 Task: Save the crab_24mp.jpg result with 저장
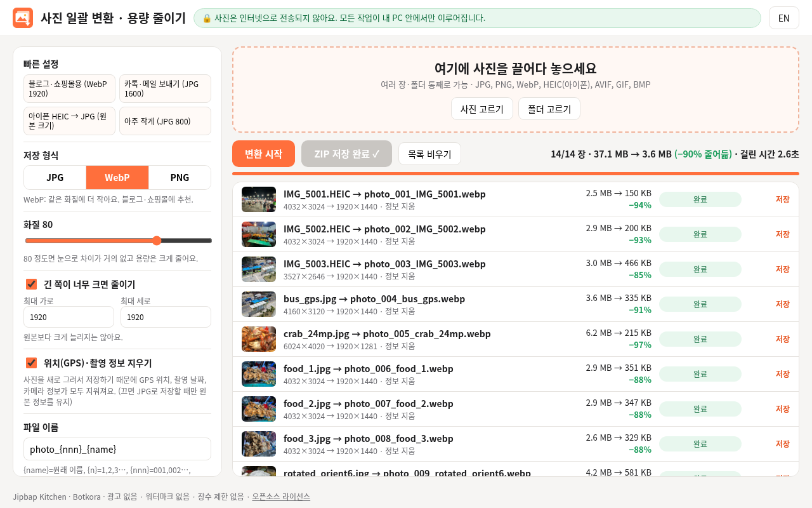point(782,339)
